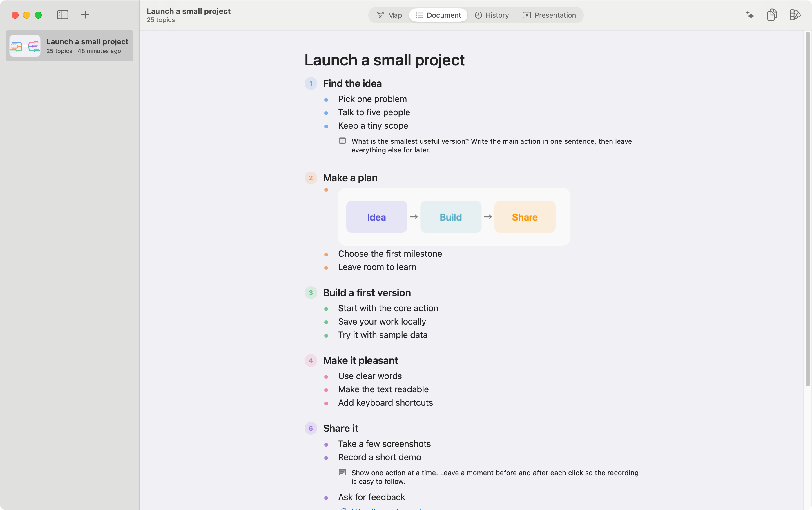
Task: Select the bullet Try it with sample data
Action: tap(383, 335)
